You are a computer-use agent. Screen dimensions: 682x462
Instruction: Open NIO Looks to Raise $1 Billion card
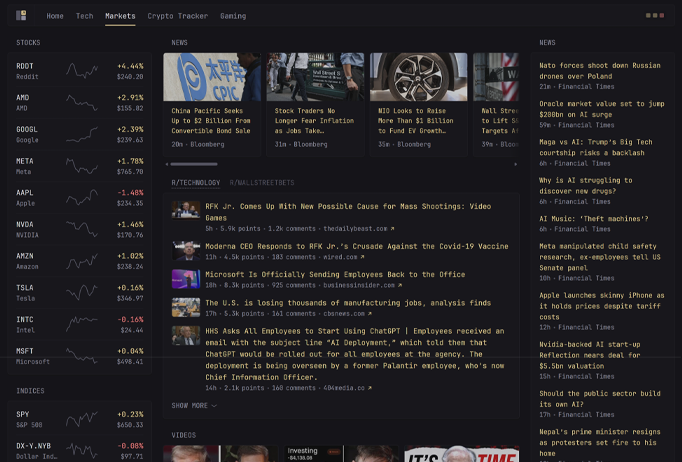pyautogui.click(x=418, y=104)
